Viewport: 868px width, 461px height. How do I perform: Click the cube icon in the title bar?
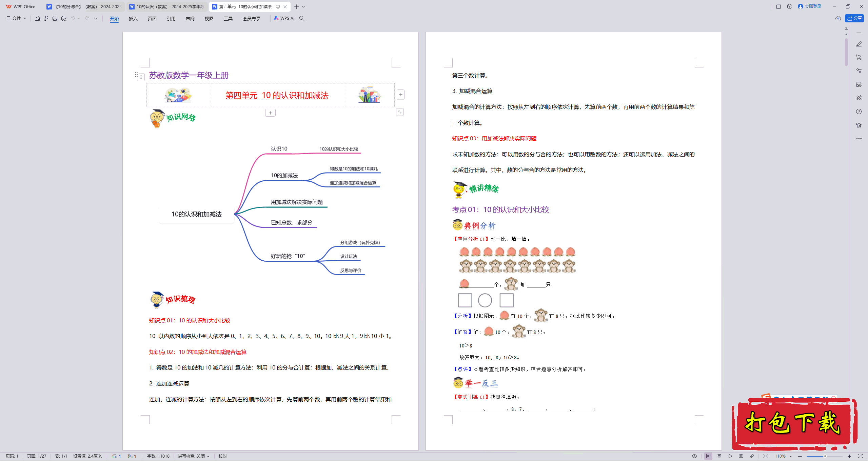(x=790, y=6)
